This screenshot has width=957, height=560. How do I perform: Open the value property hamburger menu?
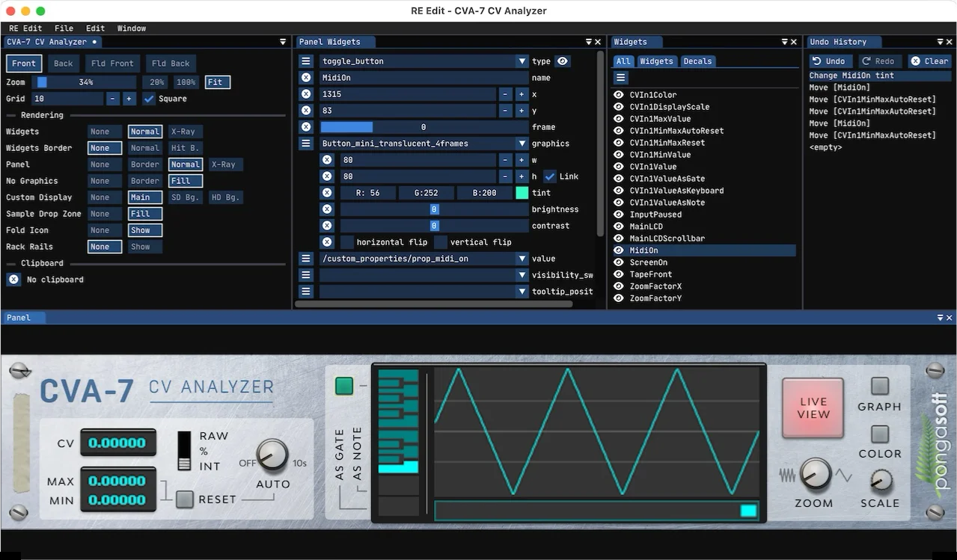tap(306, 259)
